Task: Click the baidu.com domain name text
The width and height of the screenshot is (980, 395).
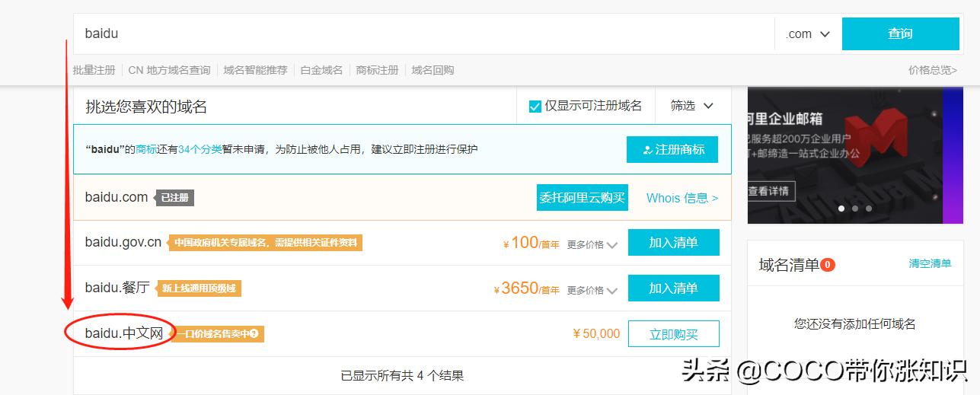Action: 117,197
